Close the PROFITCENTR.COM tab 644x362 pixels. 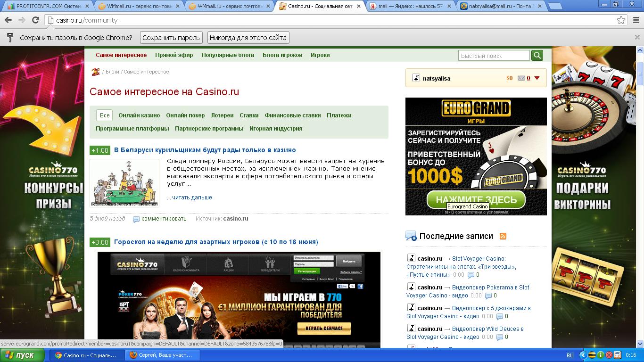86,6
